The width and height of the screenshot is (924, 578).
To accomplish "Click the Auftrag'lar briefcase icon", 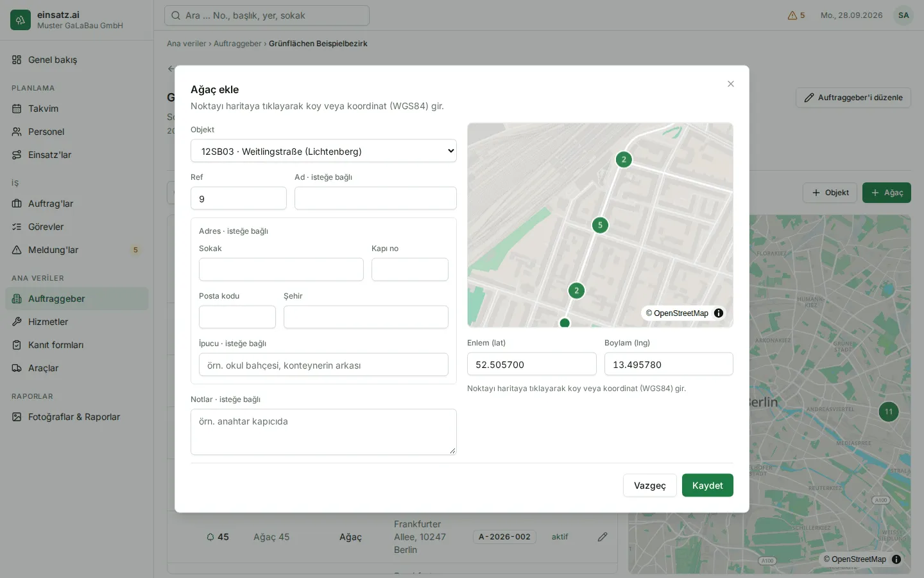I will click(x=17, y=204).
